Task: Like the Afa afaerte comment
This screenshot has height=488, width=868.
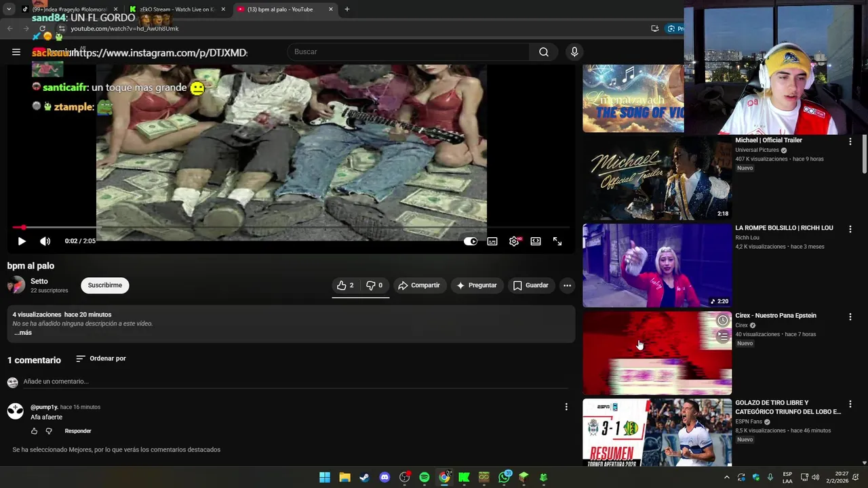Action: [x=34, y=431]
